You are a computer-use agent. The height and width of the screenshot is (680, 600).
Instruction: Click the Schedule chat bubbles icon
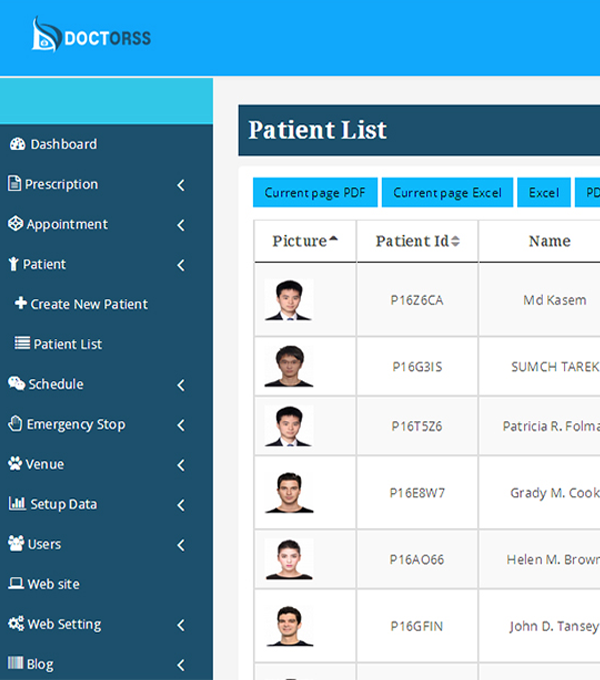tap(16, 383)
